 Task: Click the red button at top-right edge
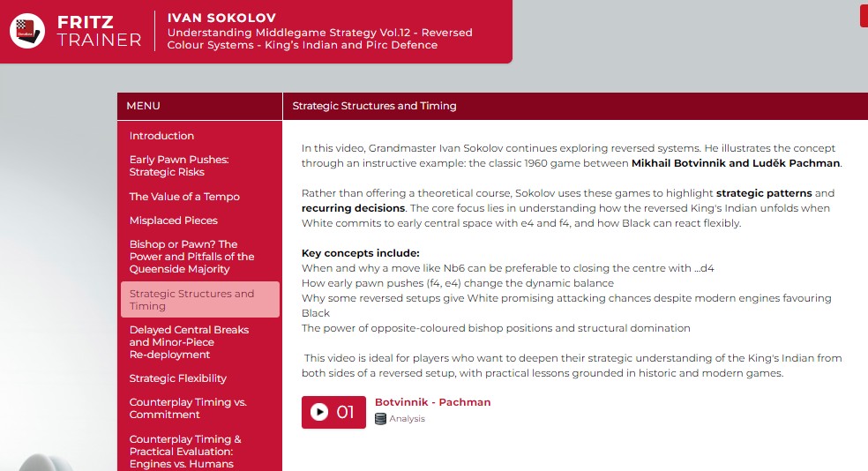(x=864, y=13)
